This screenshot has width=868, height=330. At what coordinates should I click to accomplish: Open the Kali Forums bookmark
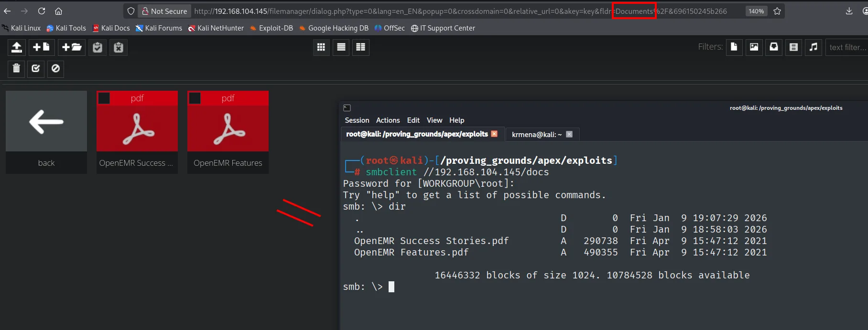pos(159,28)
